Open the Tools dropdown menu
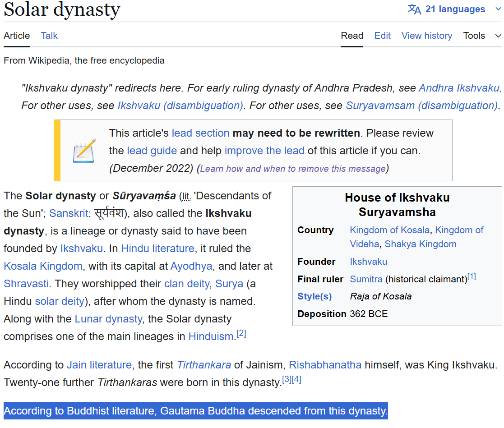504x428 pixels. tap(481, 36)
